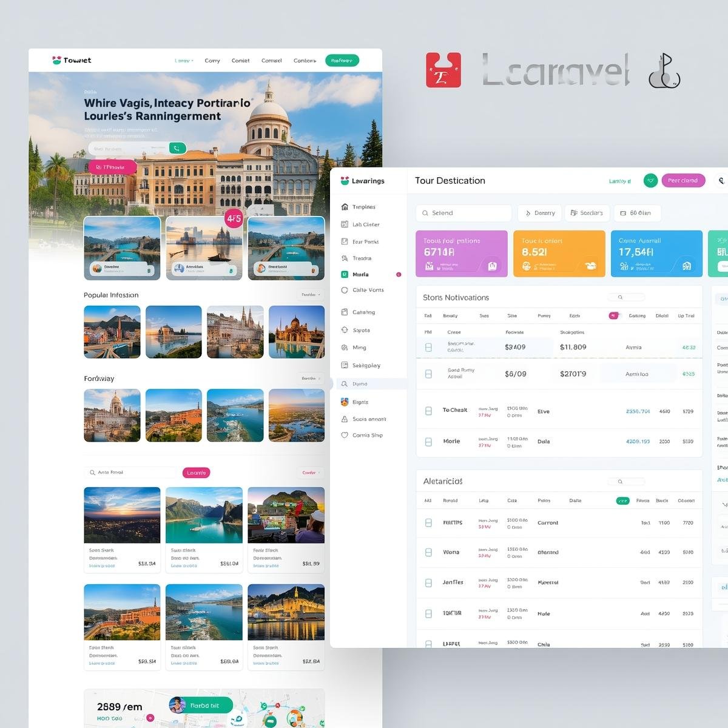Click the heart icon beside Comis Ship
Viewport: 728px width, 728px height.
(x=345, y=435)
